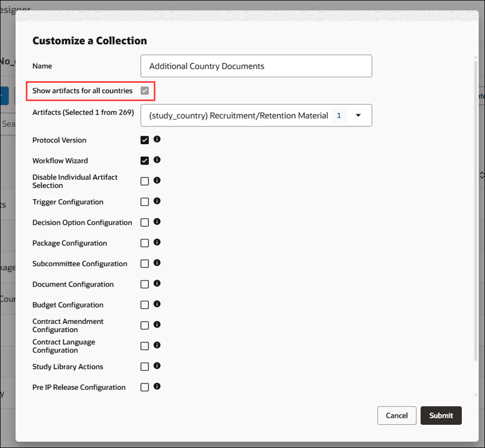The width and height of the screenshot is (485, 448).
Task: Check Contract Language Configuration
Action: tap(144, 345)
